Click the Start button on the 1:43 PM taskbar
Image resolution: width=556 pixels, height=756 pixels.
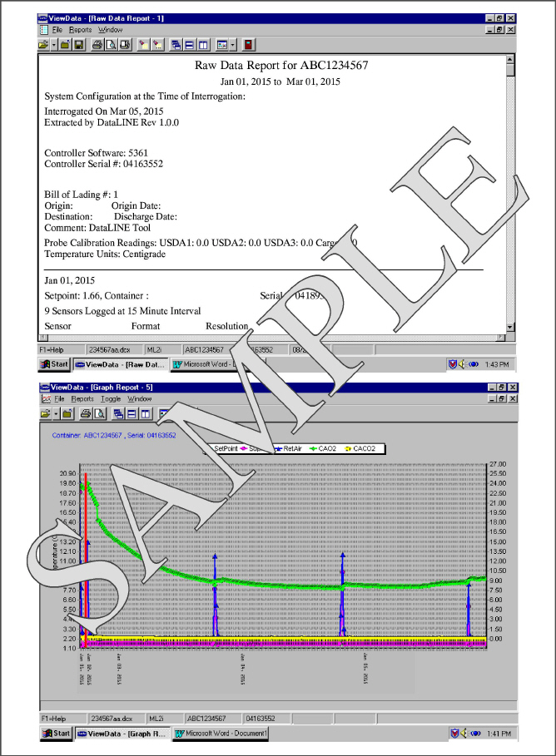(x=55, y=364)
